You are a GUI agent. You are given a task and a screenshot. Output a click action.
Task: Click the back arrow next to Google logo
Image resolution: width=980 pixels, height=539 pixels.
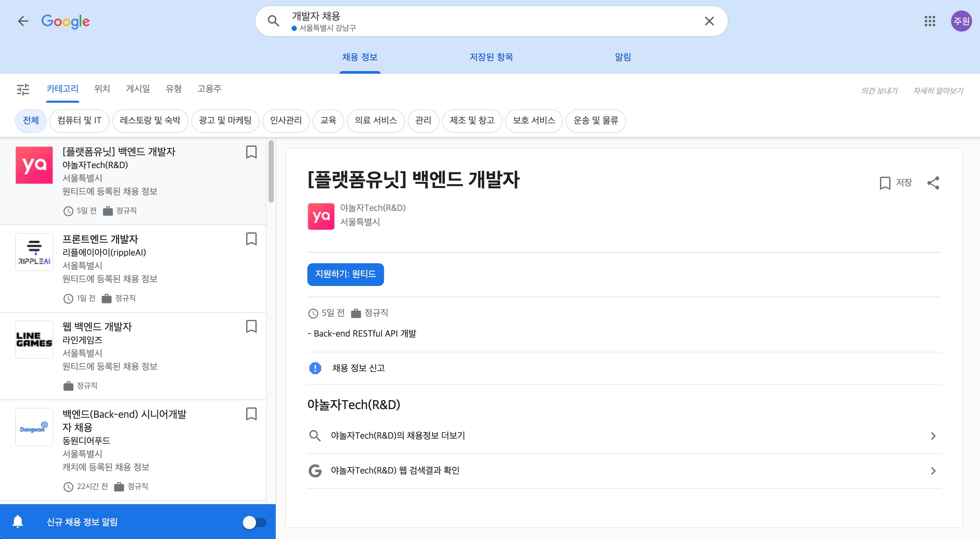click(x=23, y=21)
